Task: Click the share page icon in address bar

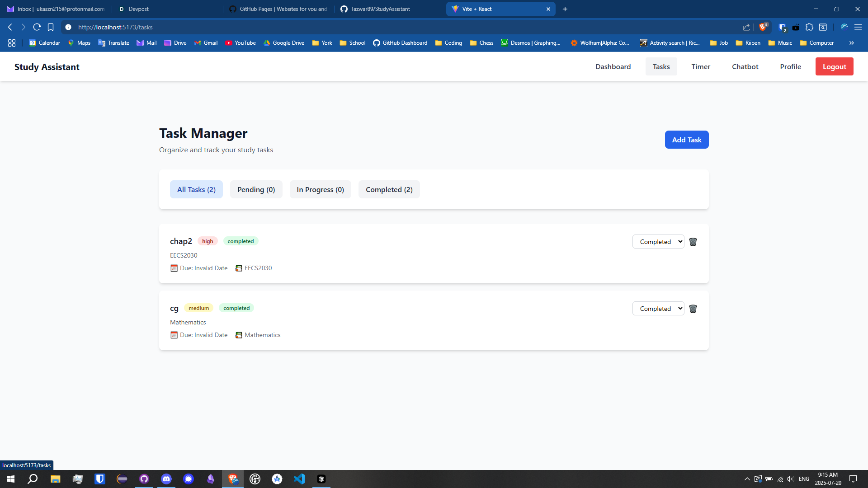Action: 746,27
